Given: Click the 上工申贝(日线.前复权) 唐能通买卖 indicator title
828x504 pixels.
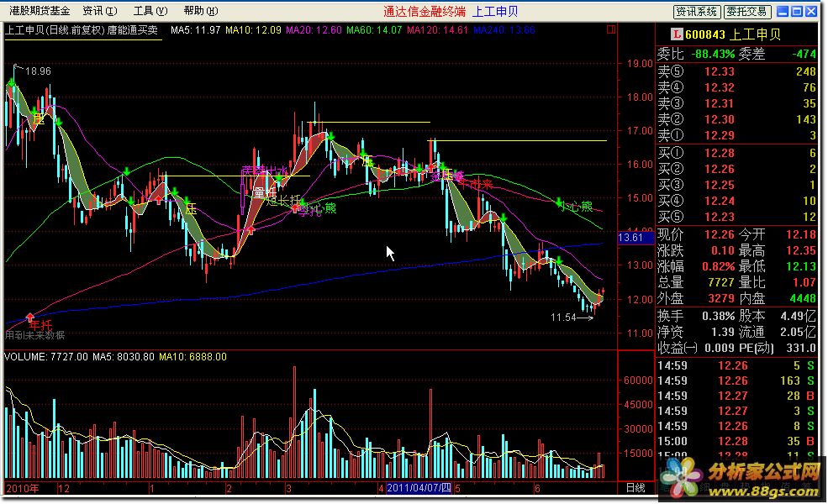Looking at the screenshot, I should tap(82, 30).
